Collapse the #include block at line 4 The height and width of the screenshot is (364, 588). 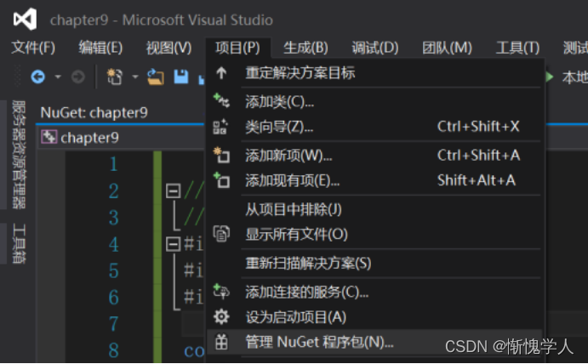pyautogui.click(x=174, y=244)
